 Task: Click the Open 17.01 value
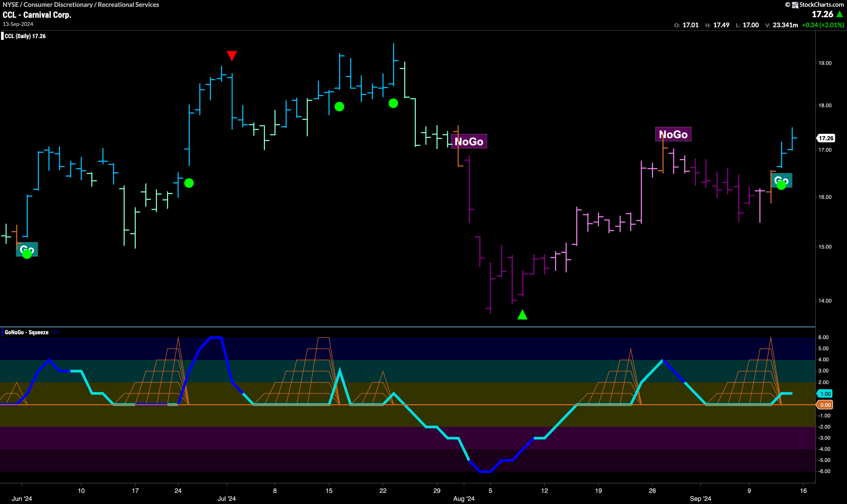(691, 25)
